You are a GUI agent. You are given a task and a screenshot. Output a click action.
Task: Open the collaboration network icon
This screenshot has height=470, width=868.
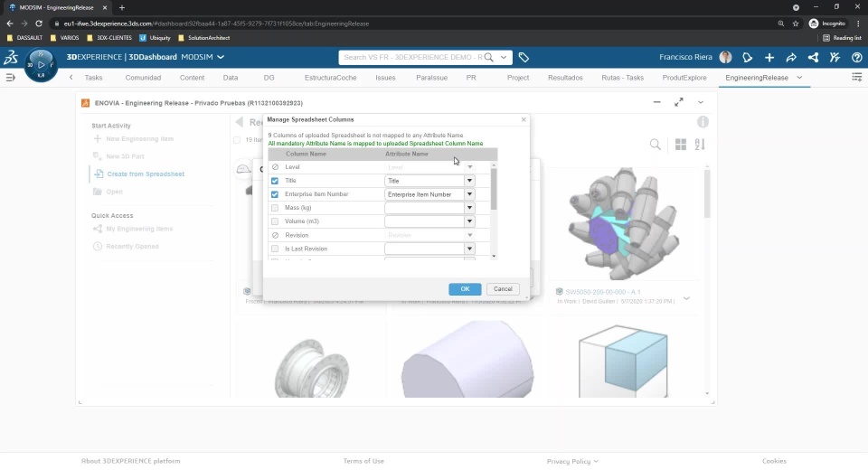tap(813, 58)
